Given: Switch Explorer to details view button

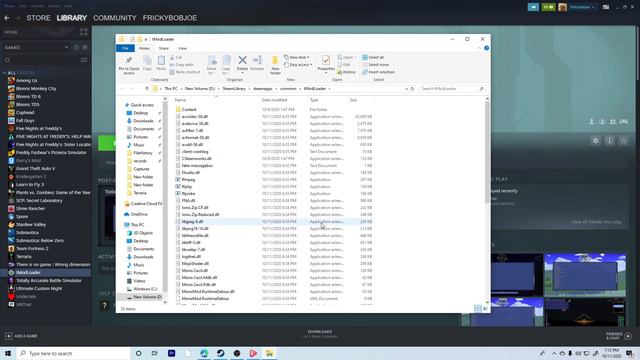Looking at the screenshot, I should click(478, 309).
